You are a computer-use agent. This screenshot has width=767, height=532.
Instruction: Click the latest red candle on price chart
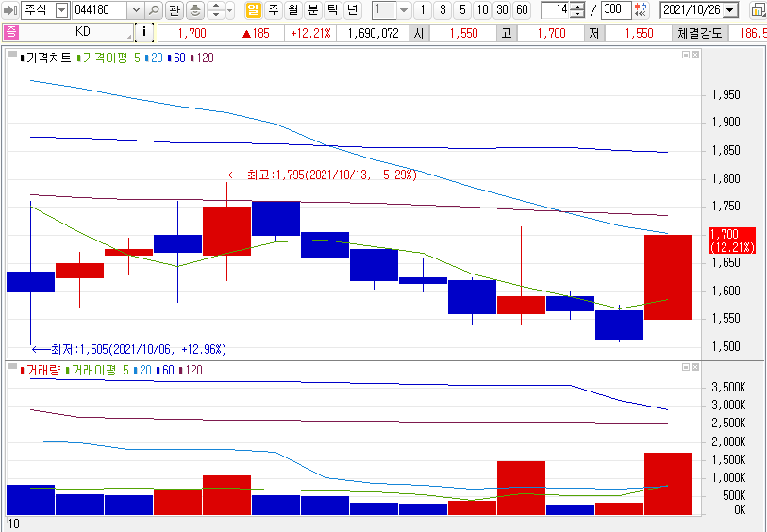(668, 277)
